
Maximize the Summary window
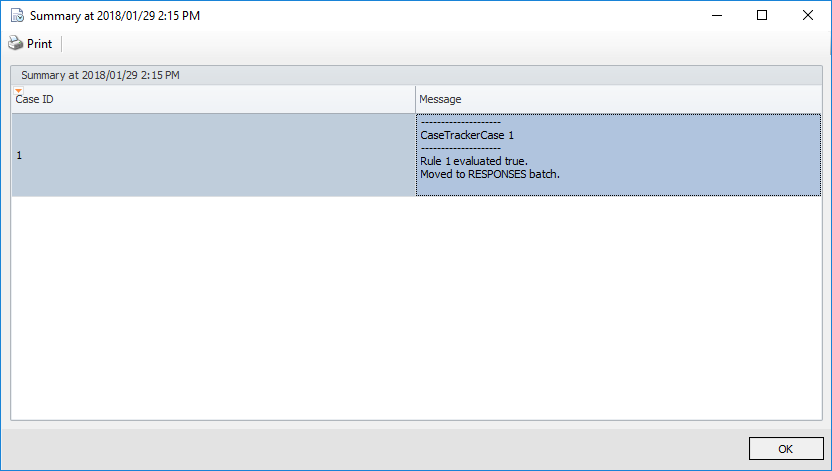tap(761, 16)
